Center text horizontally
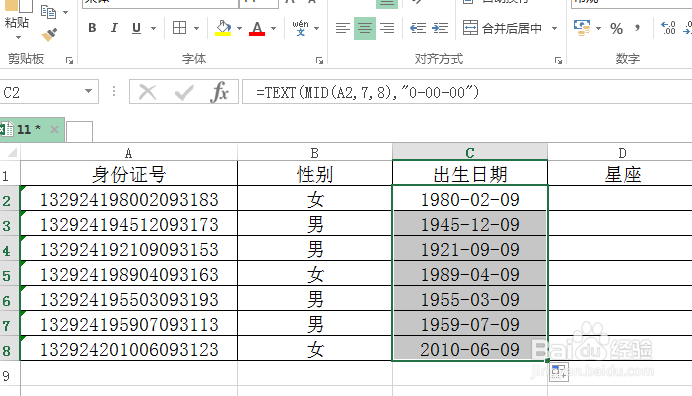The image size is (692, 396). click(365, 28)
